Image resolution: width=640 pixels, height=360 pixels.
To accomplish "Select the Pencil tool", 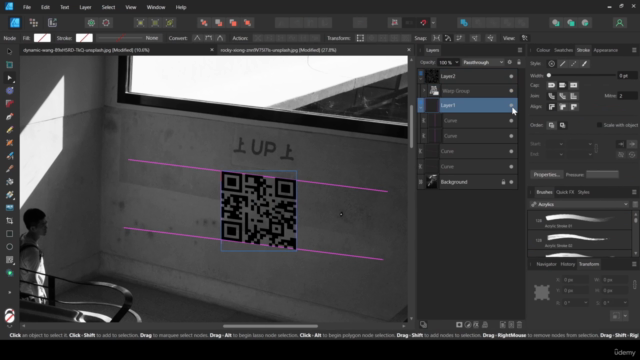I will pyautogui.click(x=10, y=130).
